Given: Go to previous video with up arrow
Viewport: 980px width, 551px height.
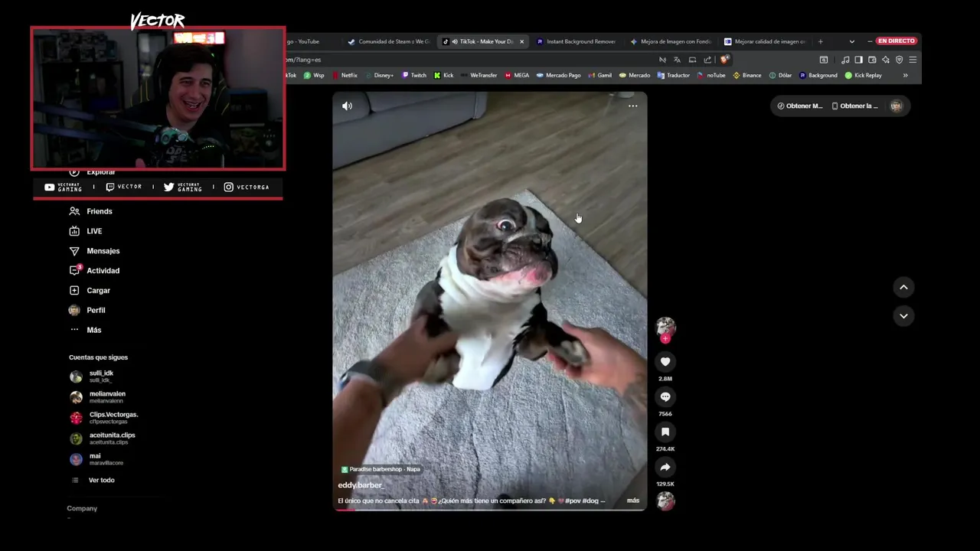Looking at the screenshot, I should click(903, 287).
